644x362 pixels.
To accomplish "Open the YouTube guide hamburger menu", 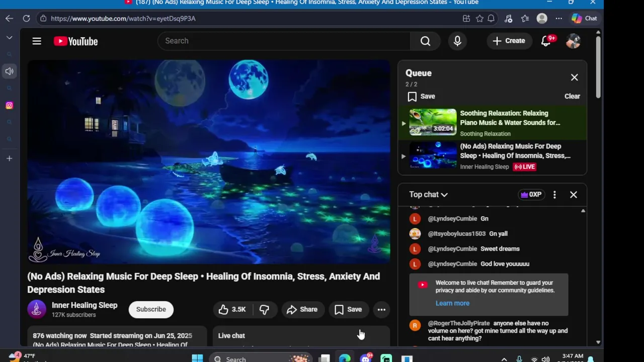I will 37,41.
